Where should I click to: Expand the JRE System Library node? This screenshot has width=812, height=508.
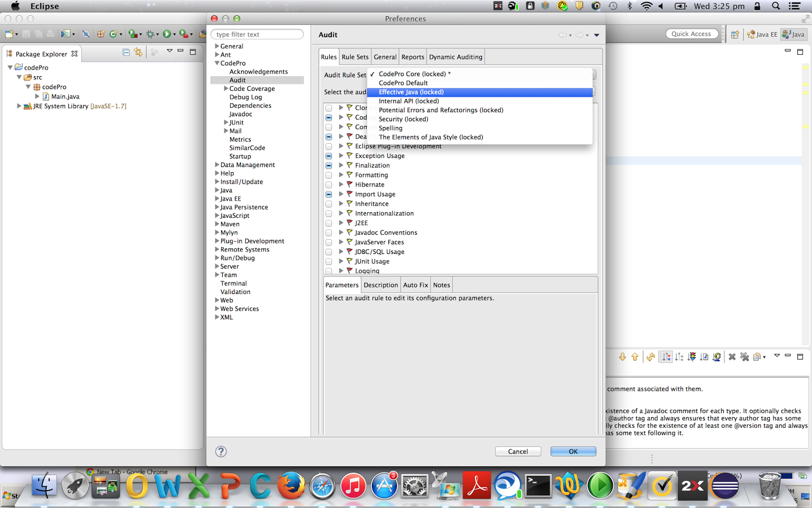19,106
